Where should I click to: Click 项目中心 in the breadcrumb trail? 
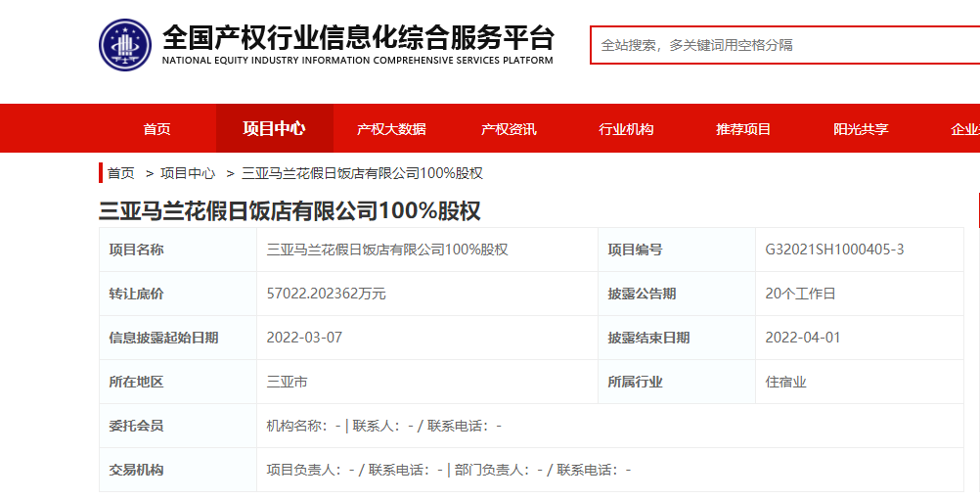tap(188, 173)
